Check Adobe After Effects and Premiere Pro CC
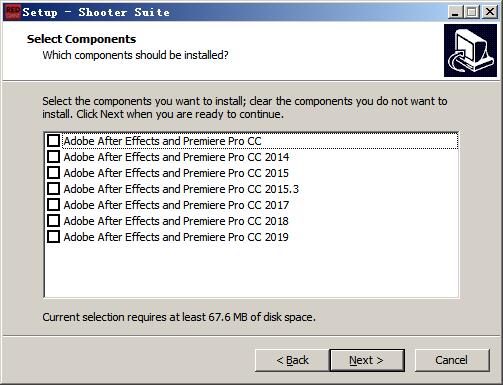 53,141
